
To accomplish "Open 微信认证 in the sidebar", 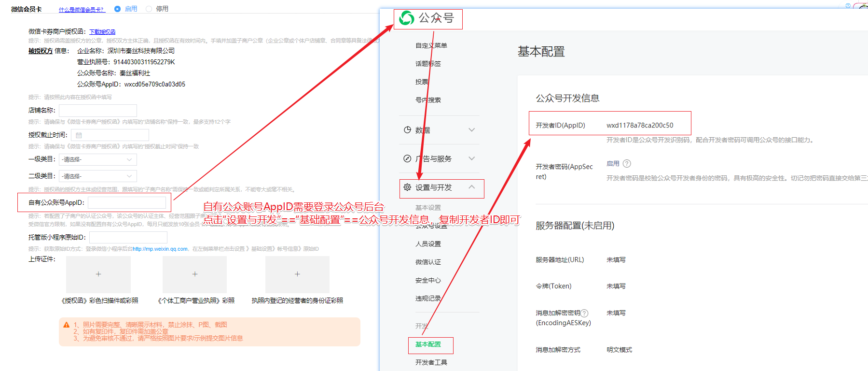I will [x=428, y=262].
